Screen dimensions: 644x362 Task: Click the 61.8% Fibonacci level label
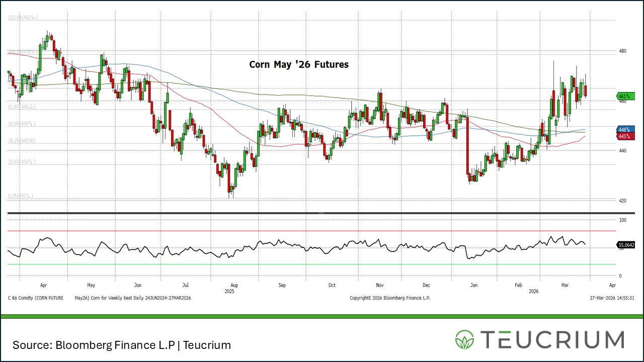[21, 107]
